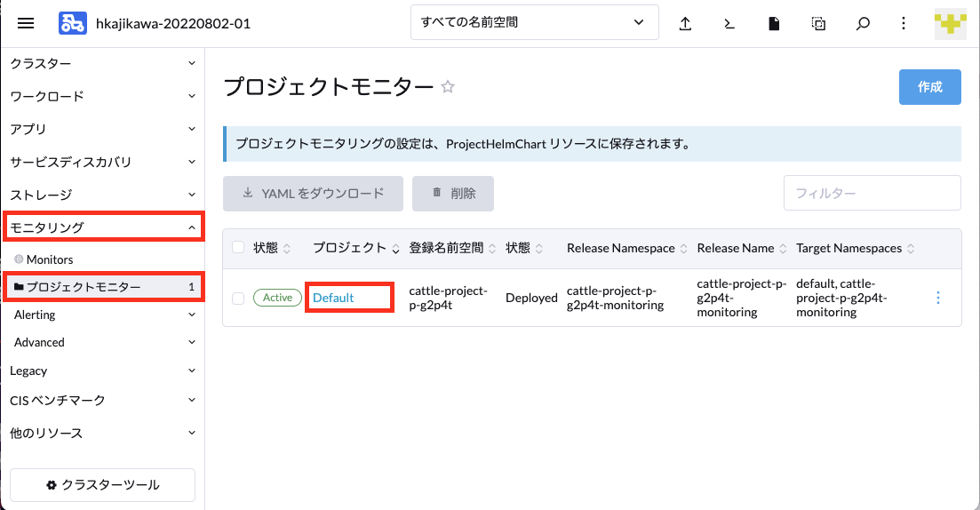
Task: Check the Default project row checkbox
Action: (238, 299)
